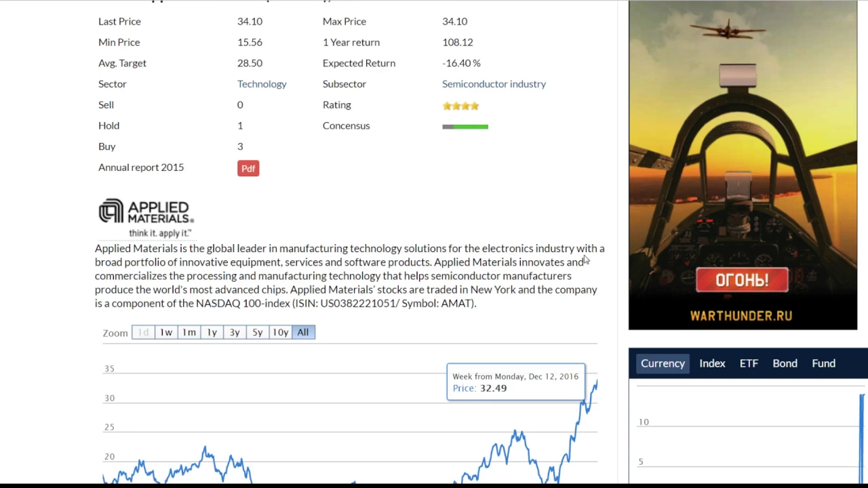Click the four-star rating icons
The width and height of the screenshot is (868, 488).
click(460, 106)
